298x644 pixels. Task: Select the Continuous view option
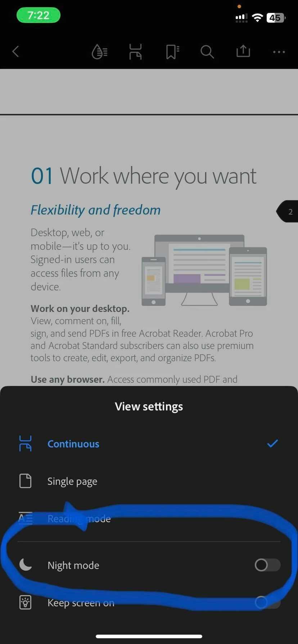point(149,444)
